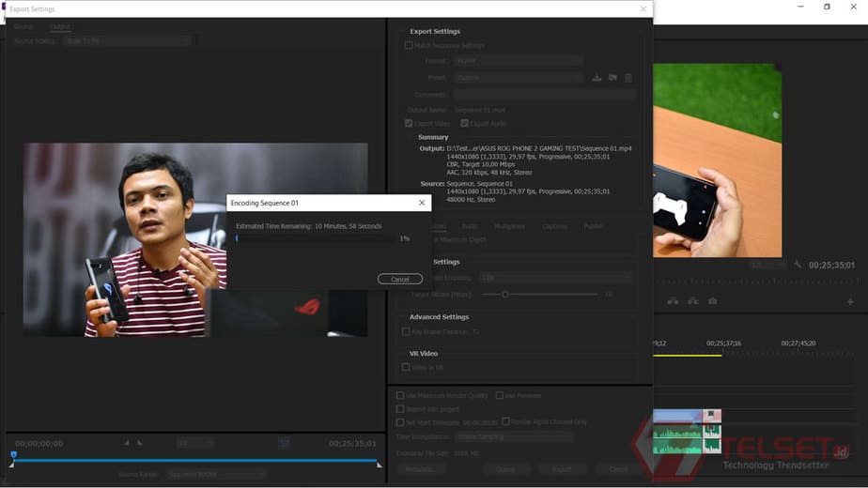Select the green audio clip in timeline
This screenshot has height=488, width=868.
pos(677,439)
